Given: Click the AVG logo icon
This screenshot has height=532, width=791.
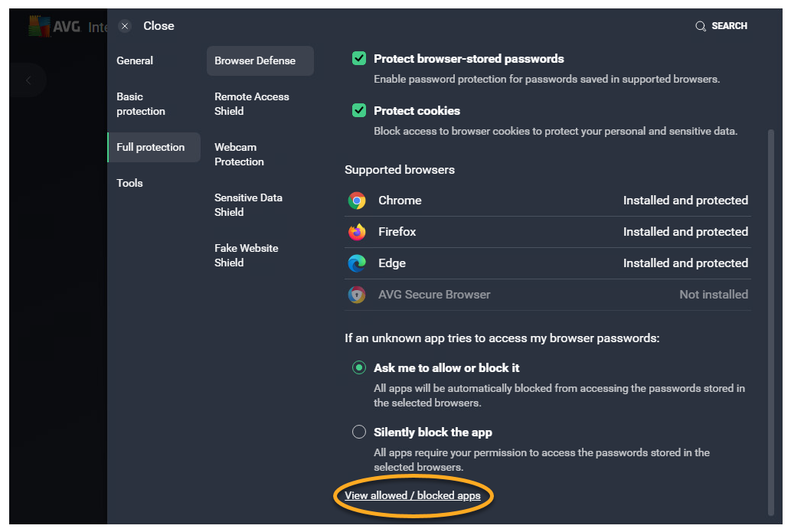Looking at the screenshot, I should coord(40,26).
